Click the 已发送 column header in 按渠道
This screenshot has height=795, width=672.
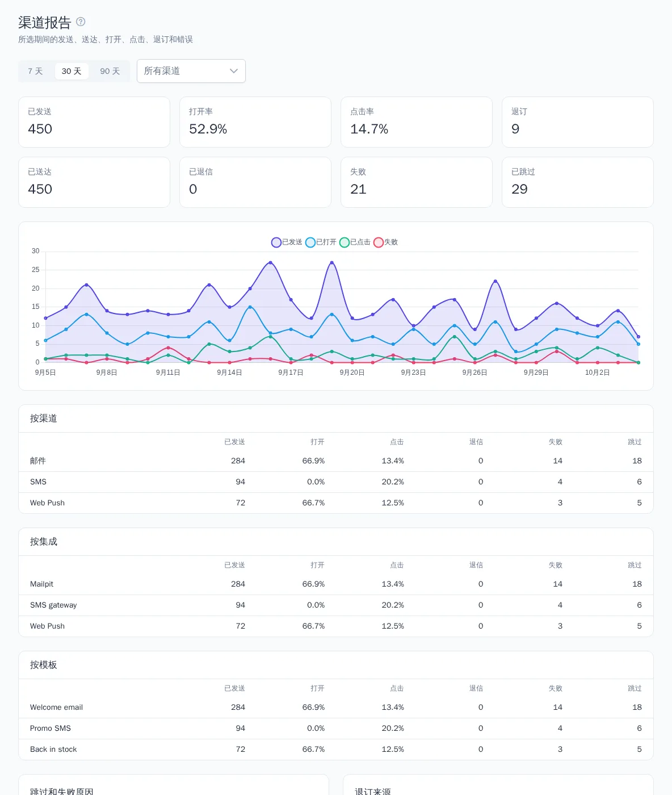(234, 442)
